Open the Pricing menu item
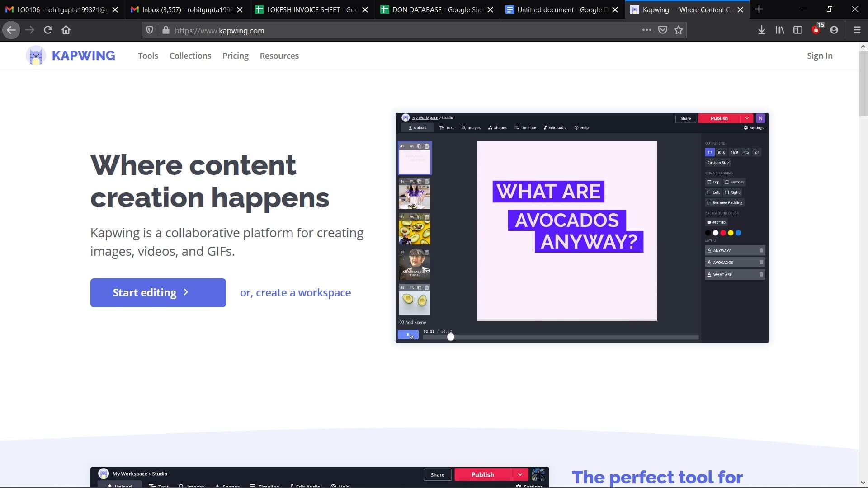This screenshot has width=868, height=488. click(x=235, y=56)
